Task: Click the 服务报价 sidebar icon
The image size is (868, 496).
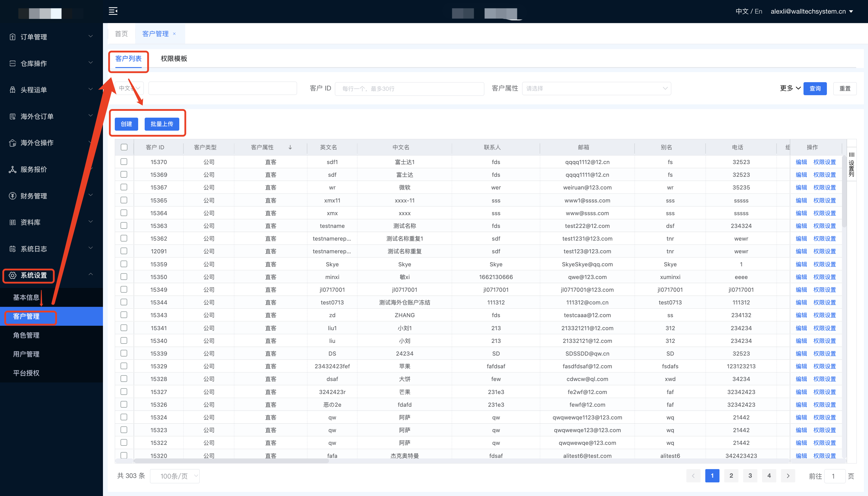Action: (x=13, y=169)
